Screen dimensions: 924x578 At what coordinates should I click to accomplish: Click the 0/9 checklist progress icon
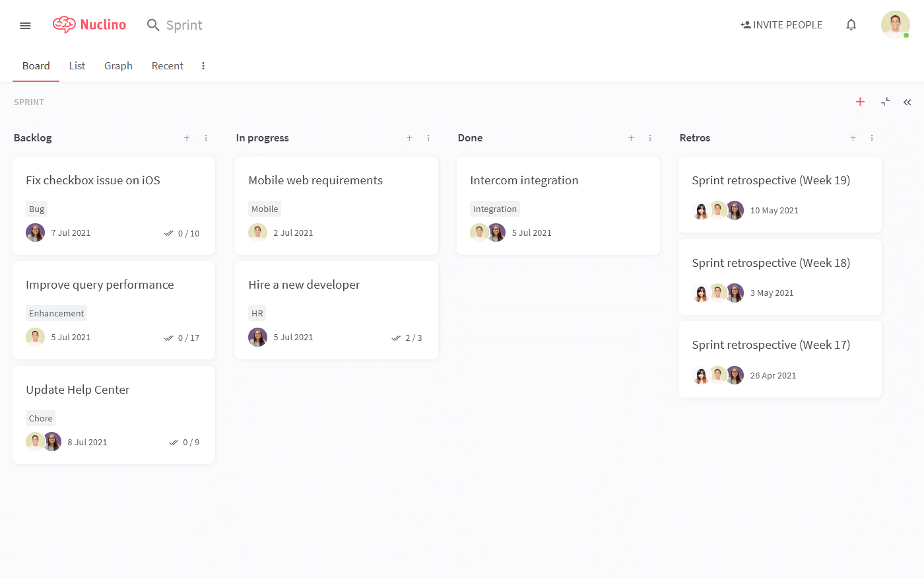(174, 443)
